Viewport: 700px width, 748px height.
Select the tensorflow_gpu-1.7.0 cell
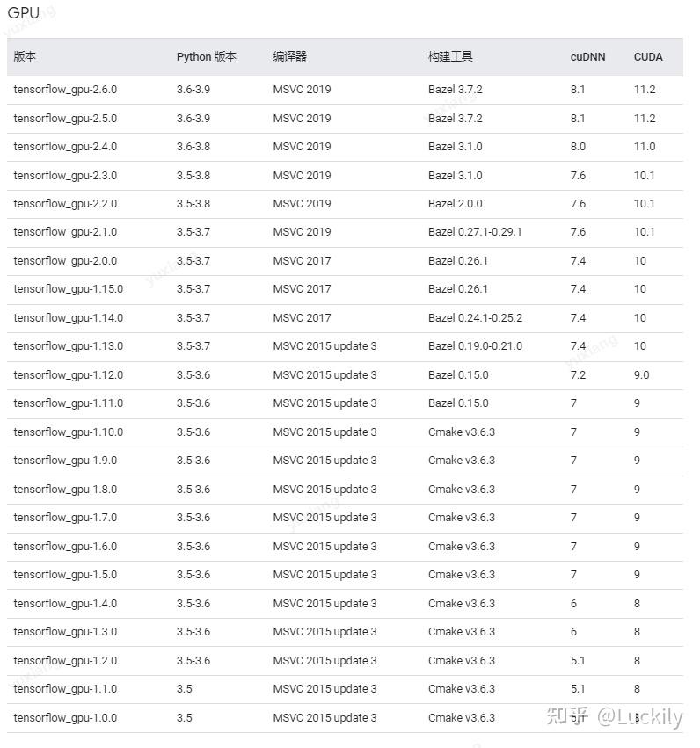point(65,518)
